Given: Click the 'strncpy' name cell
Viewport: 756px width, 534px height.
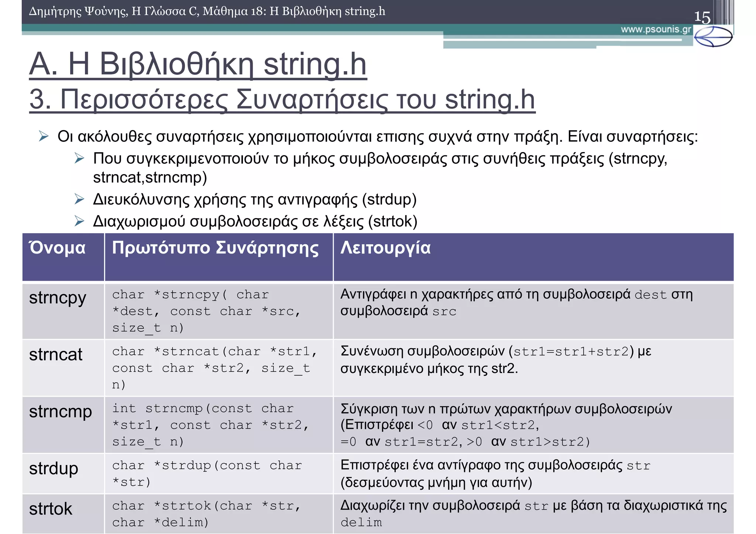Looking at the screenshot, I should (x=63, y=311).
